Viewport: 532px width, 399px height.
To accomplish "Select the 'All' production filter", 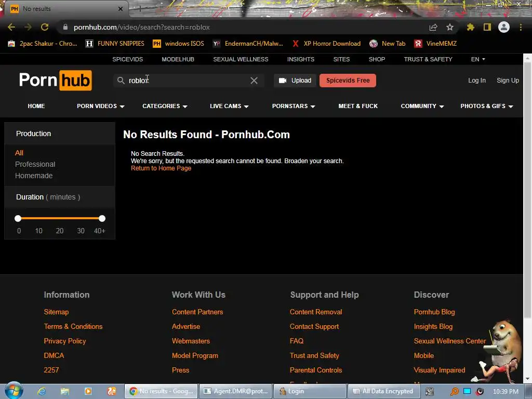I will [19, 153].
